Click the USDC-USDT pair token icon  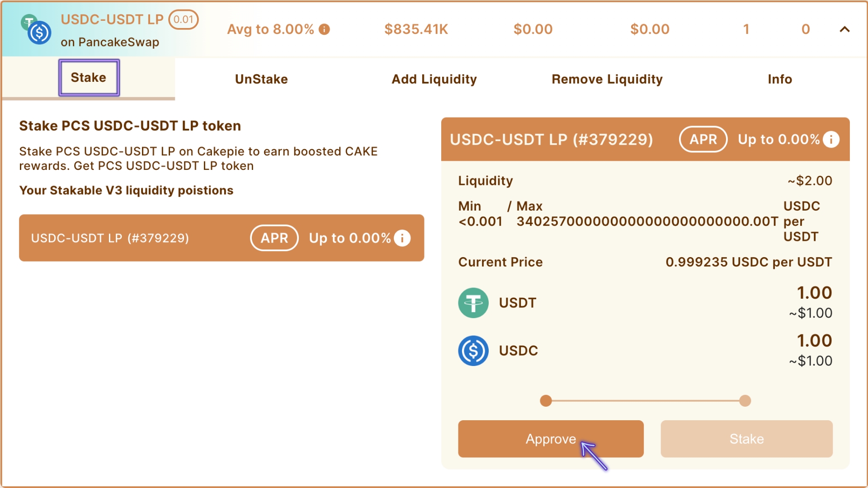click(37, 30)
